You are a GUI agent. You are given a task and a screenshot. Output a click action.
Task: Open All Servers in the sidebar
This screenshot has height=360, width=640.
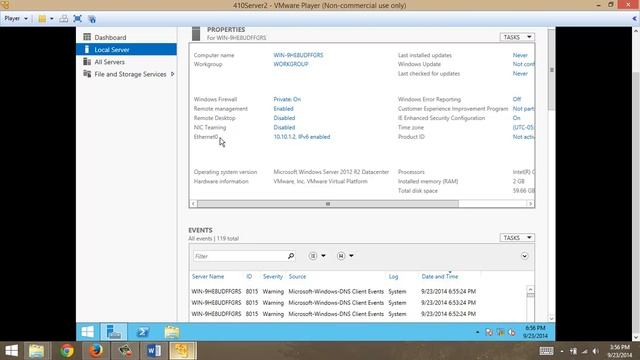pyautogui.click(x=109, y=62)
